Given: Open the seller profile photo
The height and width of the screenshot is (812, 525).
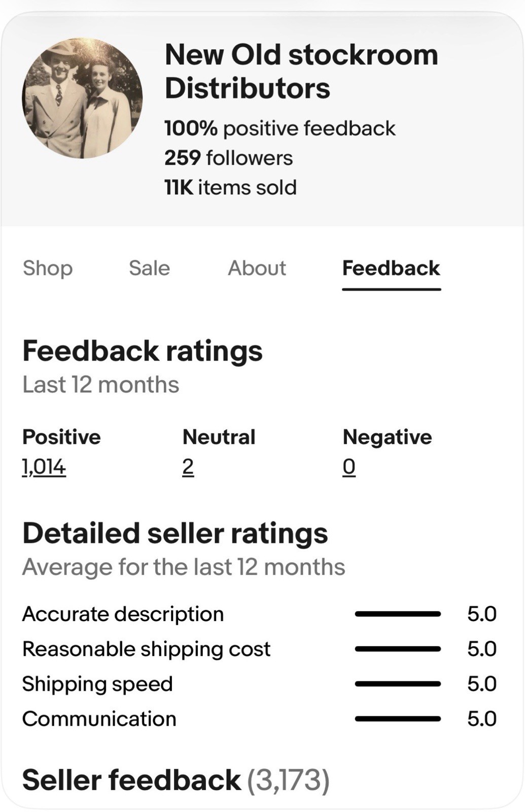Looking at the screenshot, I should pyautogui.click(x=82, y=98).
